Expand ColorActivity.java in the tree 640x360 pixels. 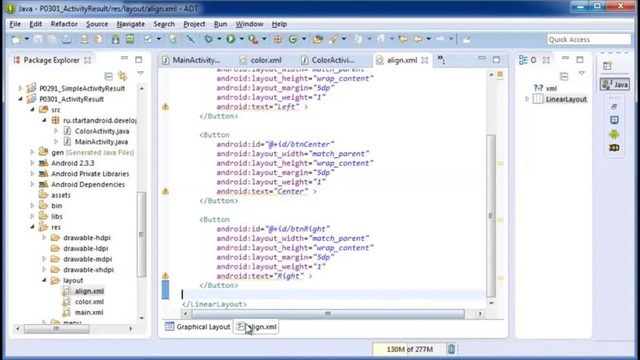[x=56, y=131]
